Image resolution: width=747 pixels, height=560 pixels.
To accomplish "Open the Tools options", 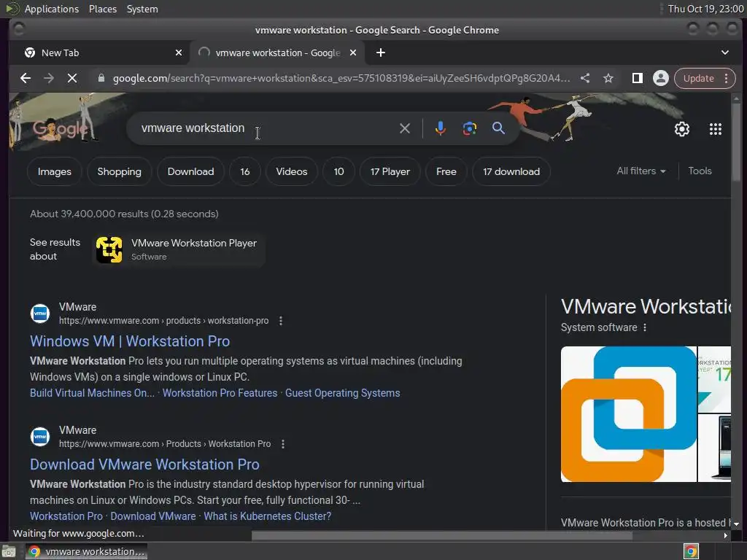I will (700, 171).
